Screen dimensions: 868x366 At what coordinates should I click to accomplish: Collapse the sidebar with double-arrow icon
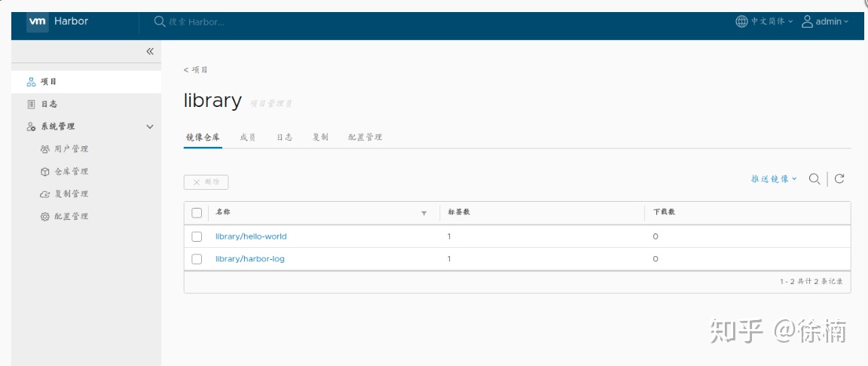[149, 51]
